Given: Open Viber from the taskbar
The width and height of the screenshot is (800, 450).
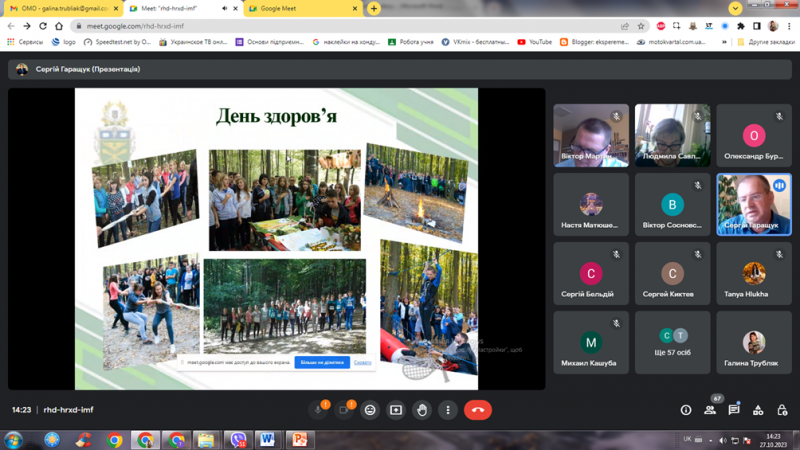Looking at the screenshot, I should [x=238, y=440].
